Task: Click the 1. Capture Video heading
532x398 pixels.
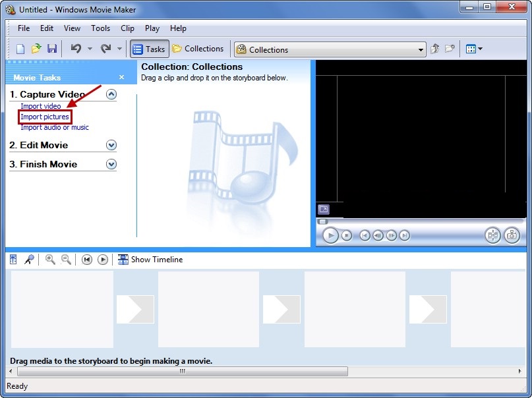Action: pos(47,94)
